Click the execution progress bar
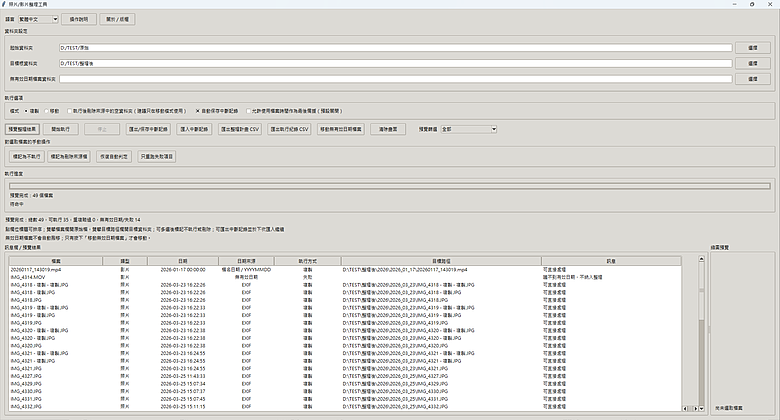The image size is (780, 420). (x=388, y=185)
